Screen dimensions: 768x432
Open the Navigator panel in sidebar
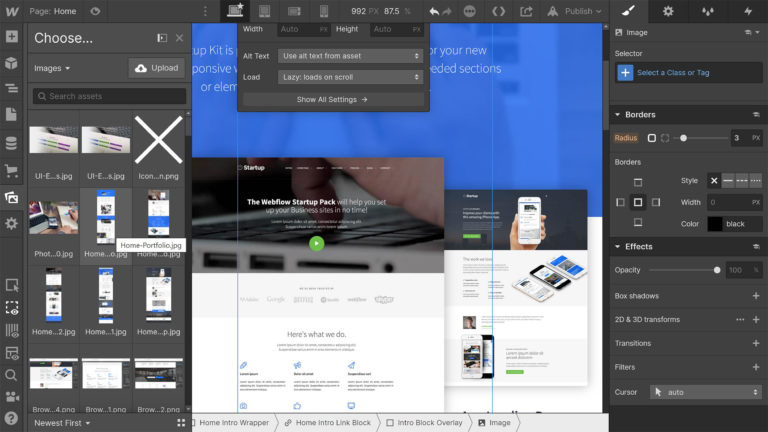11,89
